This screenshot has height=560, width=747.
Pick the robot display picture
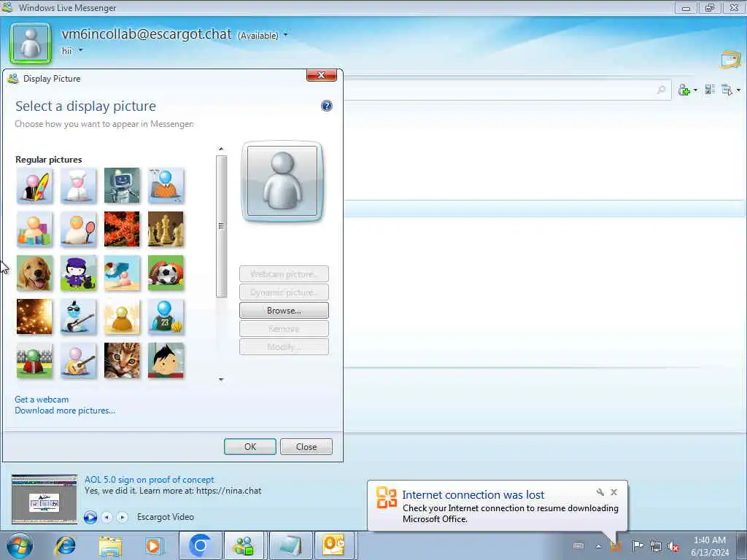pos(122,186)
